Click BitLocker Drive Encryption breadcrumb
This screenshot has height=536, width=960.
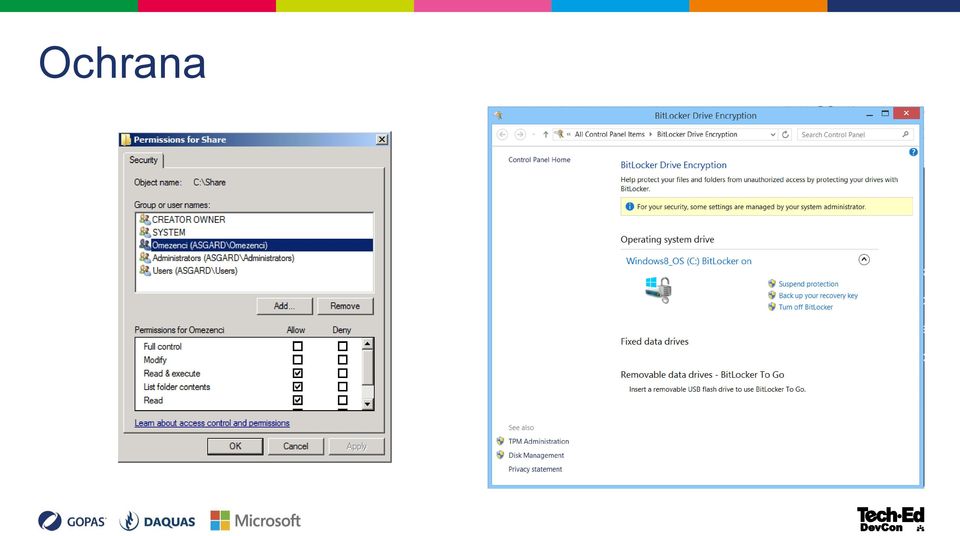[697, 134]
